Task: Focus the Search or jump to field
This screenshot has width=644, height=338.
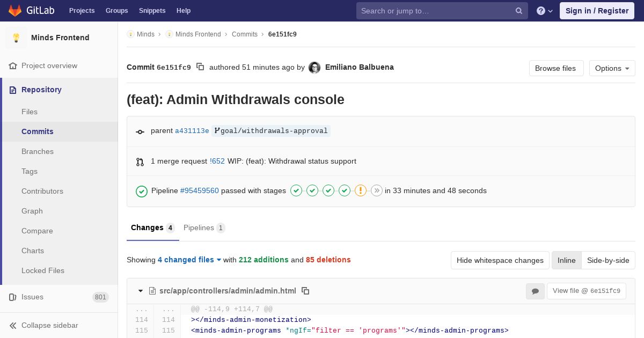Action: 442,11
